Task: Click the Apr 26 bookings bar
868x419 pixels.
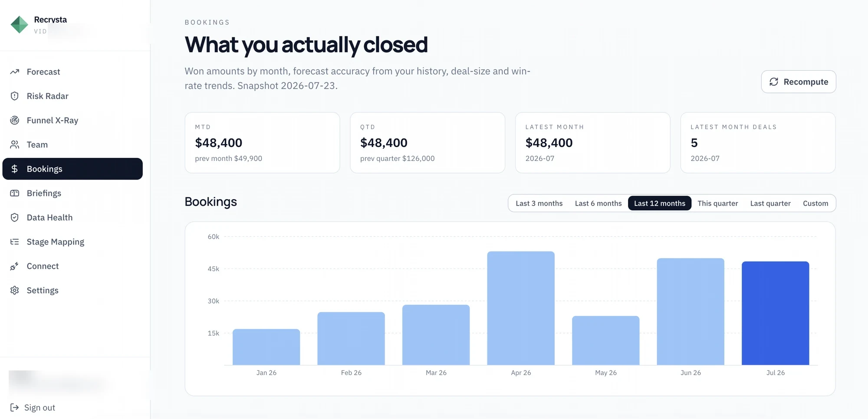Action: tap(521, 308)
